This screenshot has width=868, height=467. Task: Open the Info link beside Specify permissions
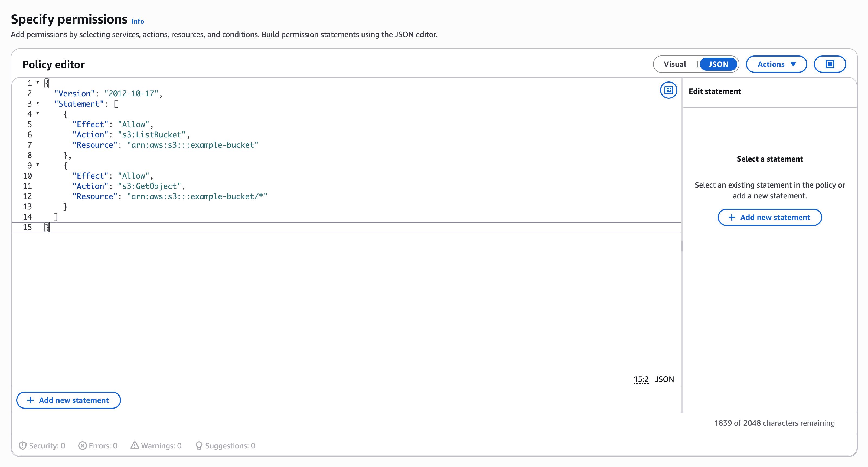click(138, 21)
